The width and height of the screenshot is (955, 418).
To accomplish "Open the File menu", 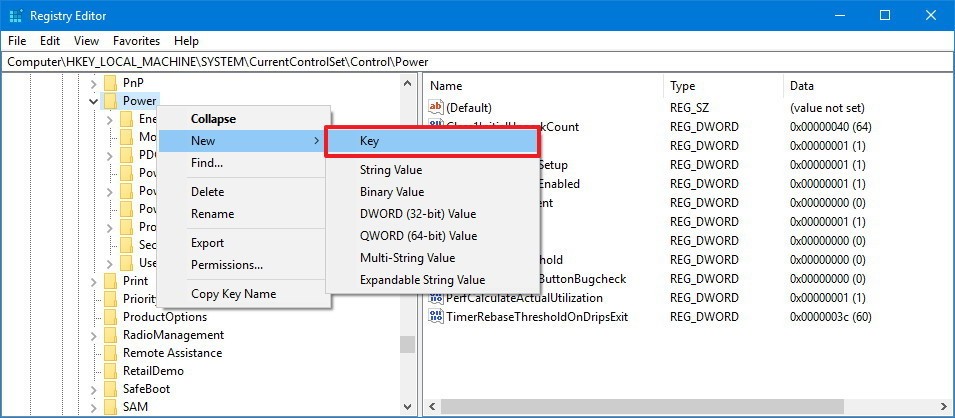I will (18, 41).
